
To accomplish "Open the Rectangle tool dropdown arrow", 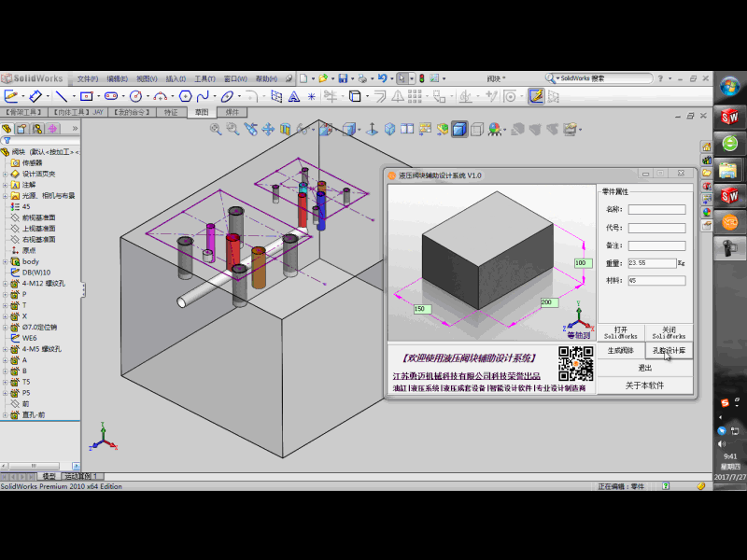I will click(x=99, y=97).
